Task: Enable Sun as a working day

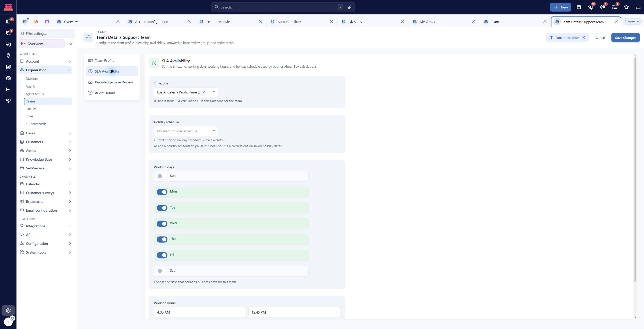Action: [162, 176]
